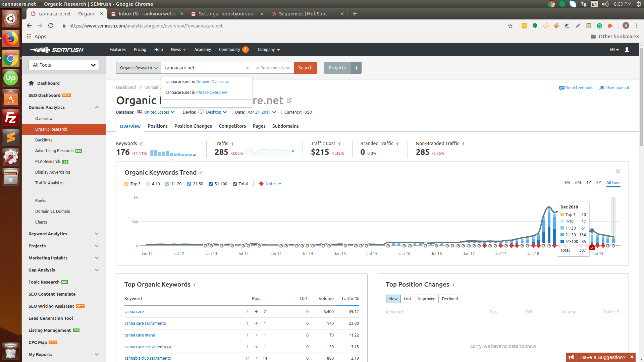Reload the page in Chrome
The height and width of the screenshot is (362, 644).
click(x=51, y=26)
